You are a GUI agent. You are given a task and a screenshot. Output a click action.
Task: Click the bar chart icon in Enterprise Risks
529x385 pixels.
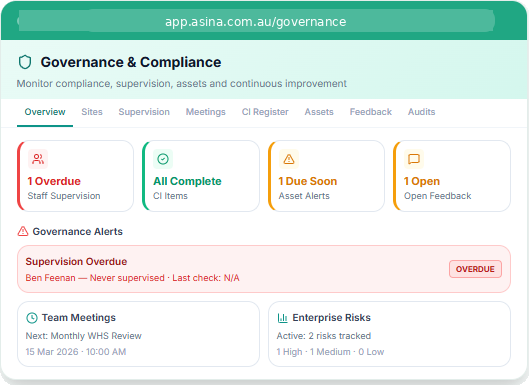click(x=282, y=318)
